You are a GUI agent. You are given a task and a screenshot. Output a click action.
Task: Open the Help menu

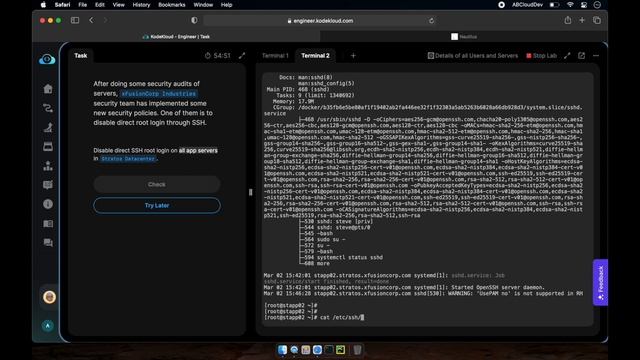click(226, 5)
